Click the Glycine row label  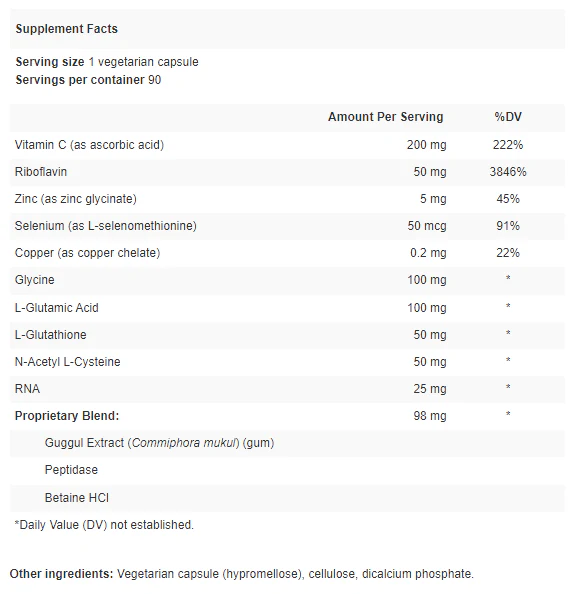click(x=34, y=280)
